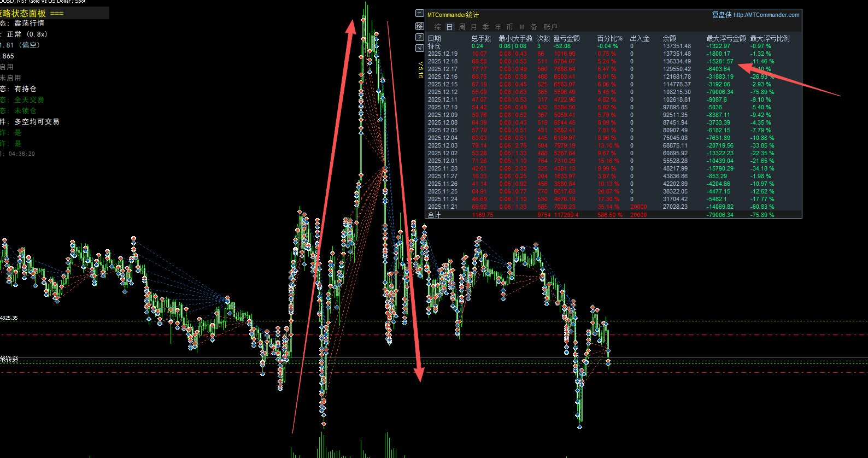Select the 2025.12.09 date row
This screenshot has width=868, height=458.
pyautogui.click(x=443, y=115)
